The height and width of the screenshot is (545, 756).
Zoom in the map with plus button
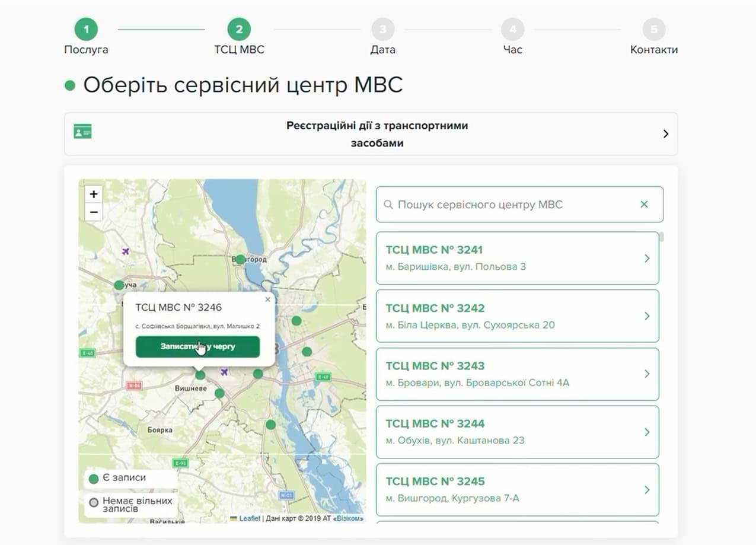coord(94,194)
